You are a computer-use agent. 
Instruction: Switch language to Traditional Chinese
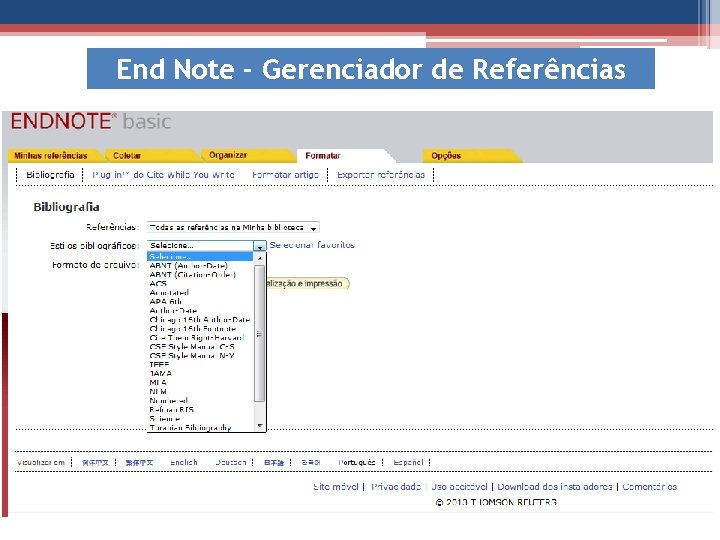139,462
